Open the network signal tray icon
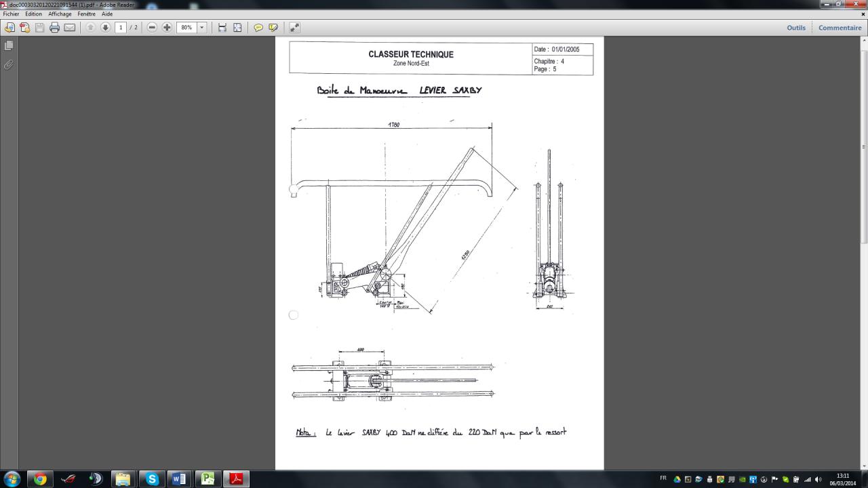This screenshot has width=868, height=488. point(807,479)
